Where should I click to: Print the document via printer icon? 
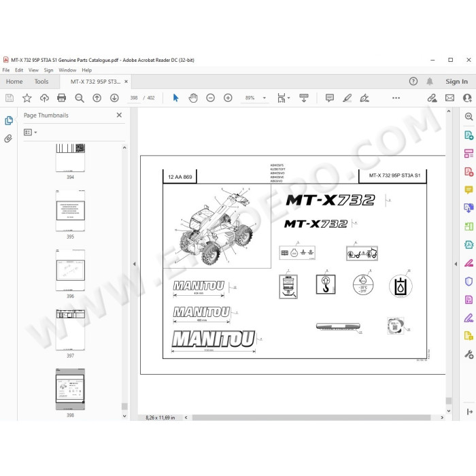62,98
